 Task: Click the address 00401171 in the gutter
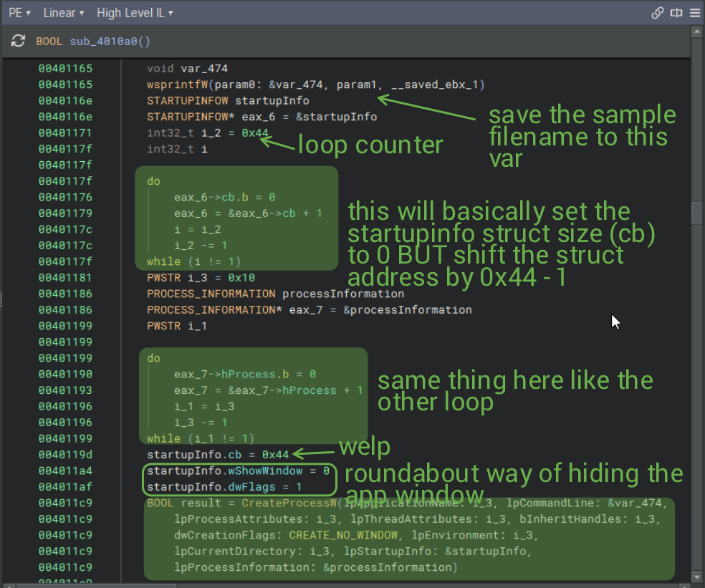(65, 133)
